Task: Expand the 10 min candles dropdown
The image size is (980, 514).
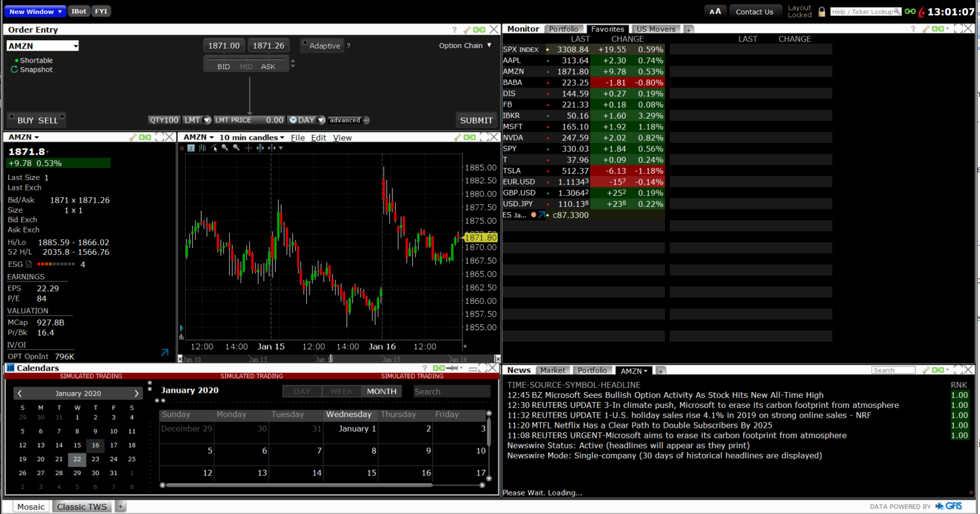Action: coord(251,137)
